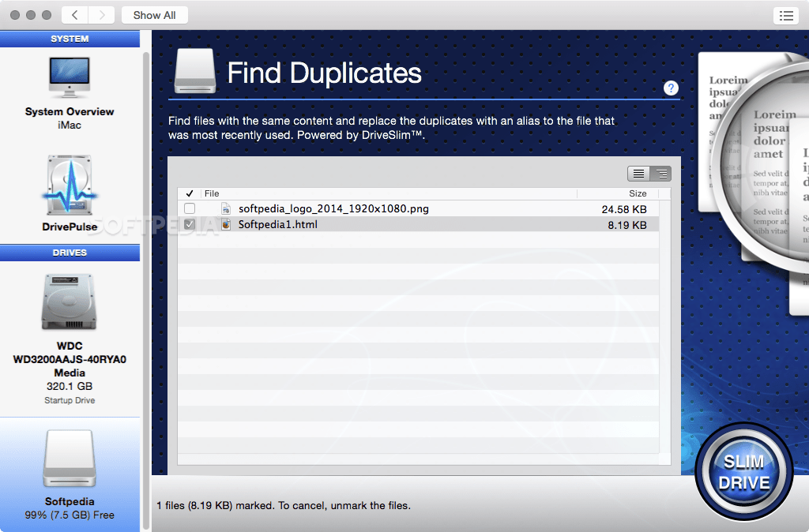
Task: Click the Find Duplicates drive icon
Action: [x=194, y=71]
